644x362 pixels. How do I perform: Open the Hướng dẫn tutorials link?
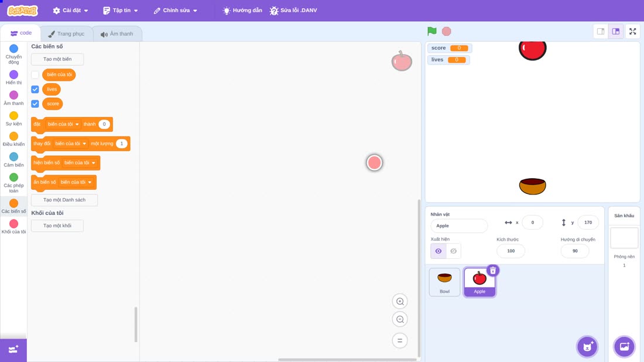pyautogui.click(x=242, y=11)
